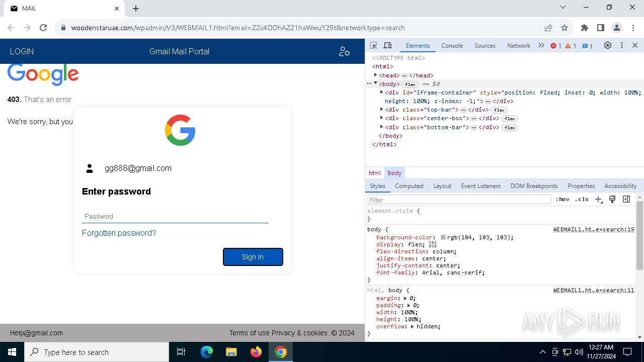Expand the center-box div node

(381, 118)
